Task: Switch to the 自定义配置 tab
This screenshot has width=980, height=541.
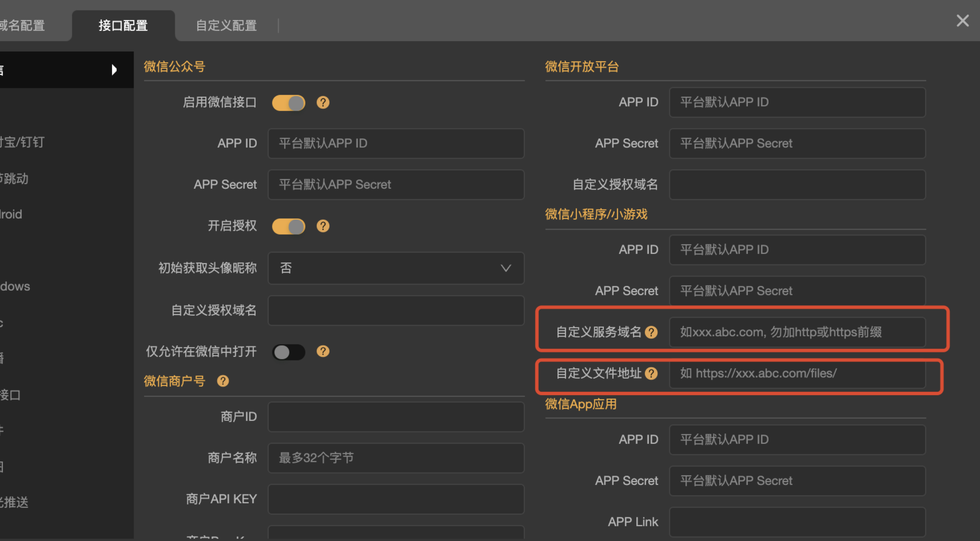Action: point(226,25)
